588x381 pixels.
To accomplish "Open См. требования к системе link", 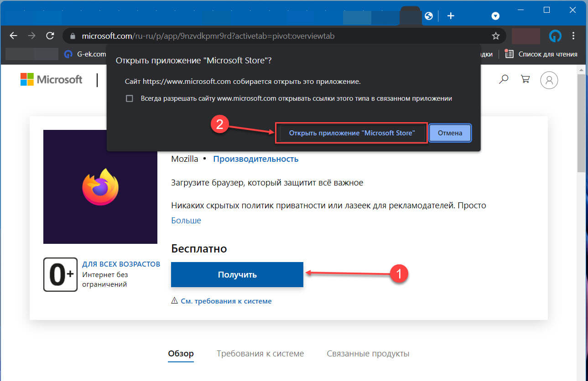I will coord(226,301).
